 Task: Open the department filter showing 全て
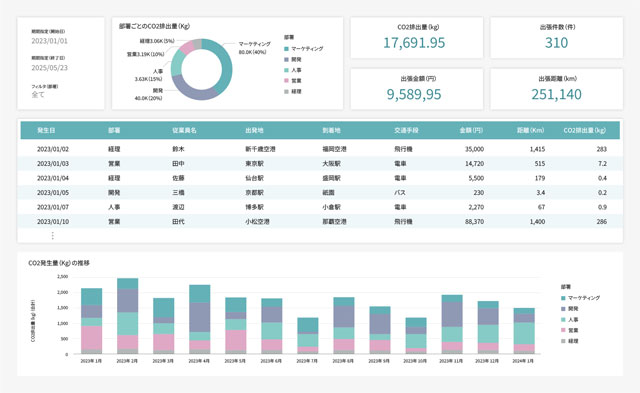(x=38, y=94)
